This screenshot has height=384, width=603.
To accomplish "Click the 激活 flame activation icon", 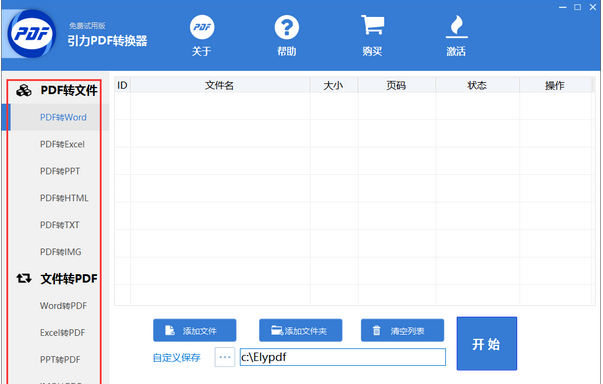I will point(456,27).
